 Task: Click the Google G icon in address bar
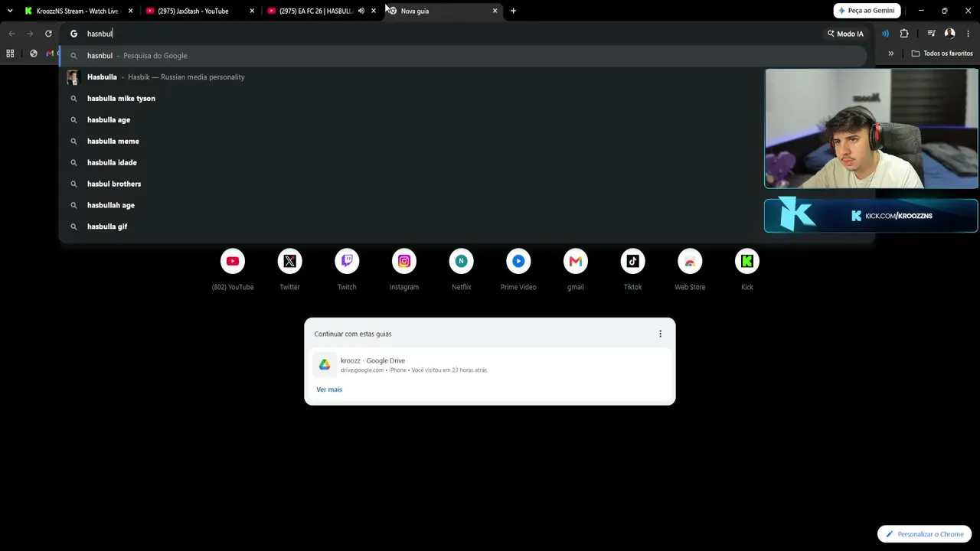[74, 34]
